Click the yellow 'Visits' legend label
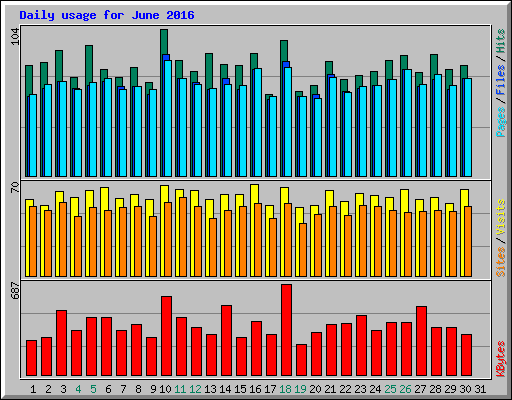 click(x=501, y=217)
